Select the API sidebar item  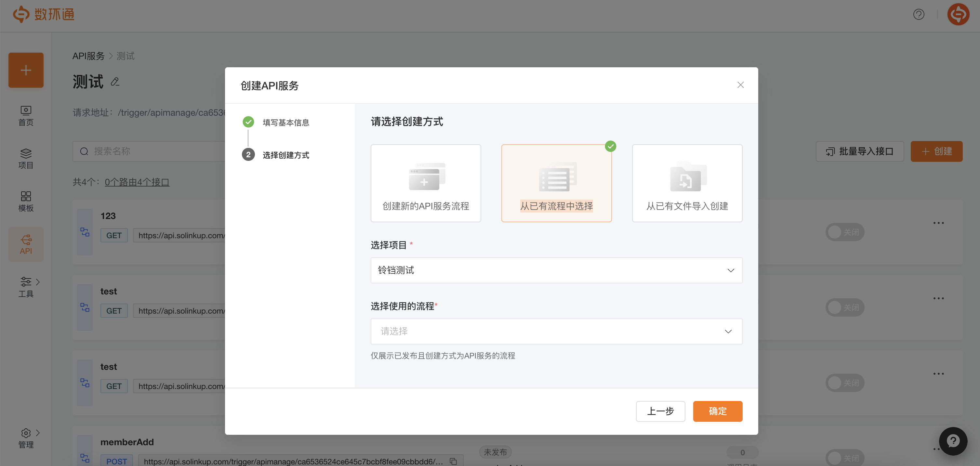(x=26, y=244)
